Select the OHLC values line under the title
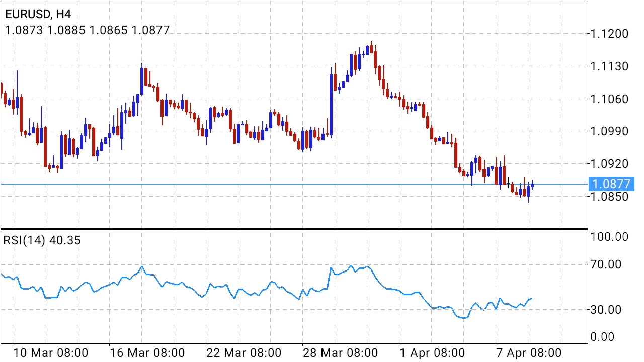 pos(87,30)
